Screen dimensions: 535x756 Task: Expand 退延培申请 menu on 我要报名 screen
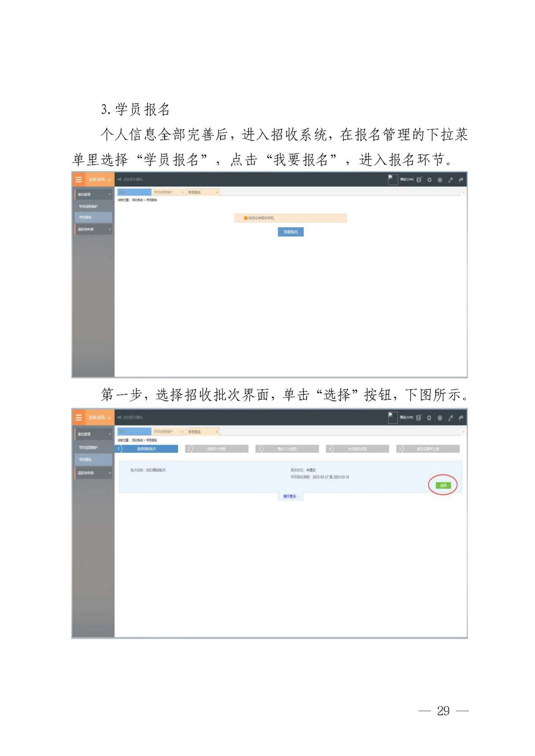pos(94,229)
